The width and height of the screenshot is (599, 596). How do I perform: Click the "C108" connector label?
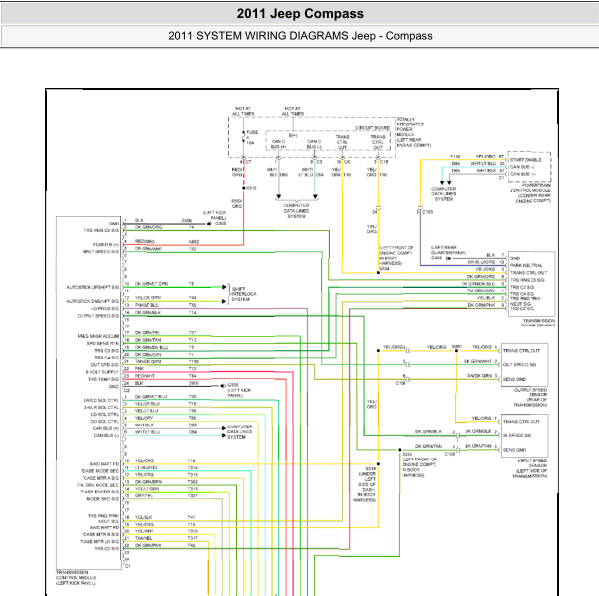[450, 454]
